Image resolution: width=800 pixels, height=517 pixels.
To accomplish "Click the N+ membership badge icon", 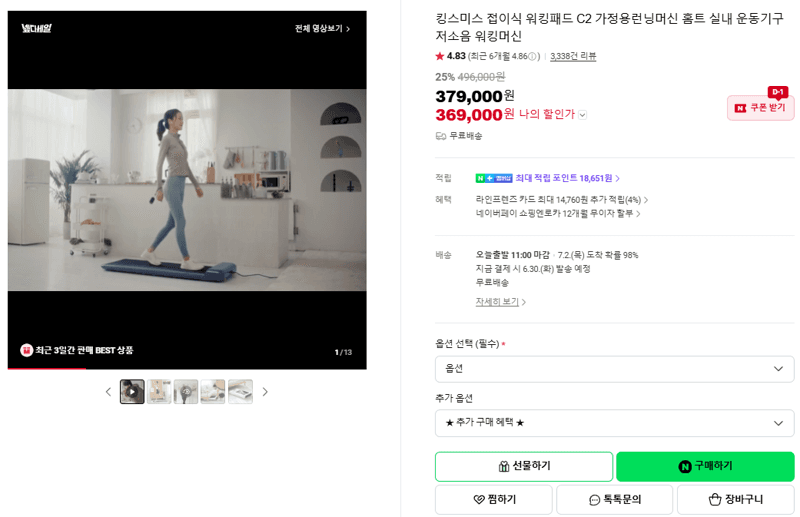I will tap(493, 178).
